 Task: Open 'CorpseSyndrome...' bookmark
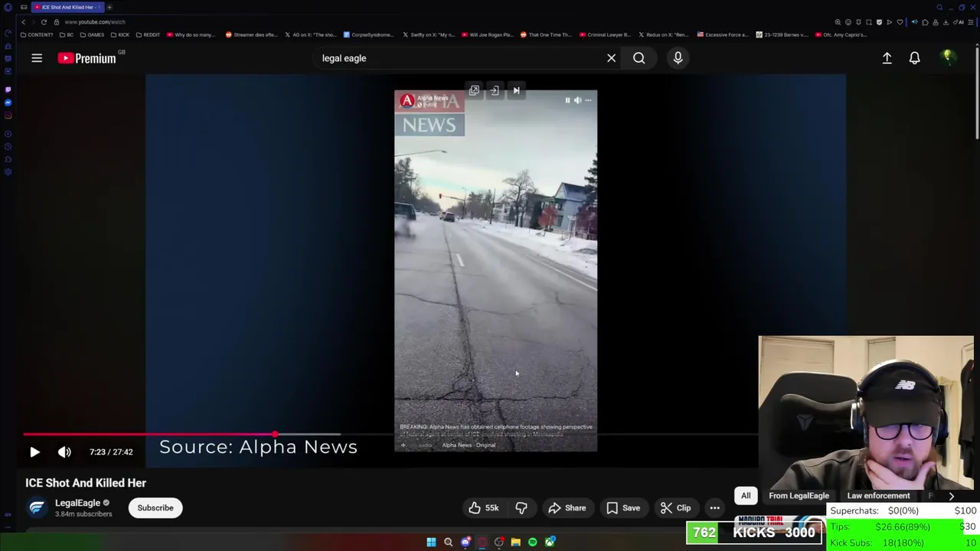pyautogui.click(x=368, y=34)
